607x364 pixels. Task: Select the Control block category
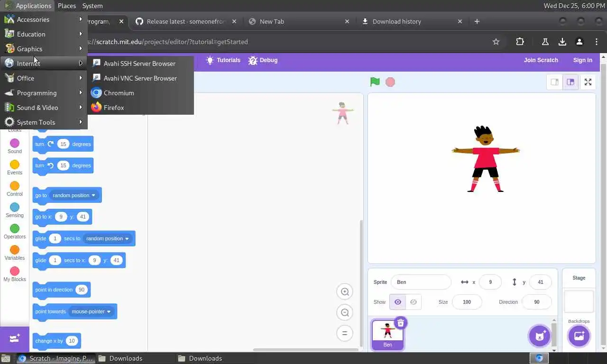[15, 189]
